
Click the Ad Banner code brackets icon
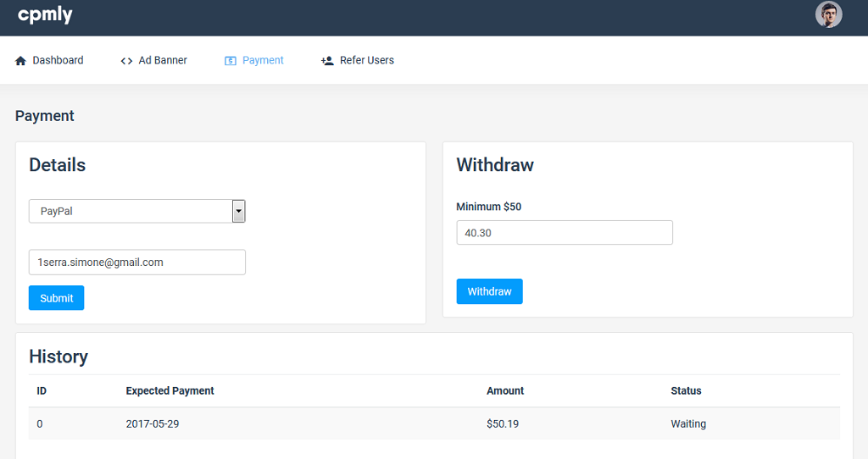[x=127, y=61]
